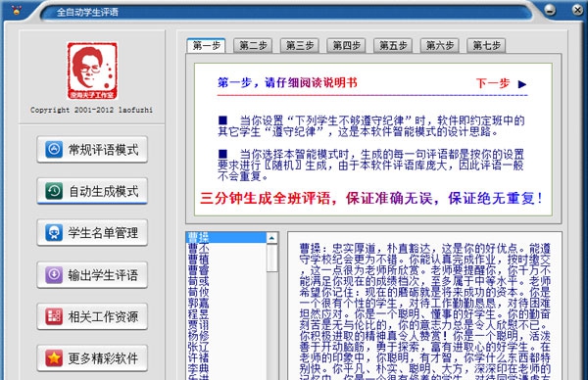The height and width of the screenshot is (380, 588).
Task: Switch to 自动生成模式 via its green clock icon
Action: point(54,191)
